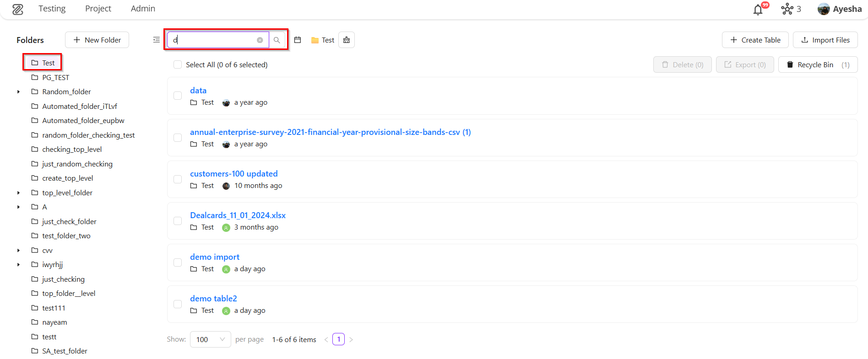
Task: Open the per page size dropdown
Action: [210, 339]
